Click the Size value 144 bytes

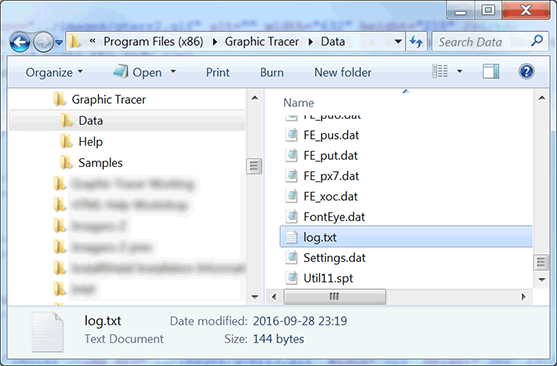278,339
